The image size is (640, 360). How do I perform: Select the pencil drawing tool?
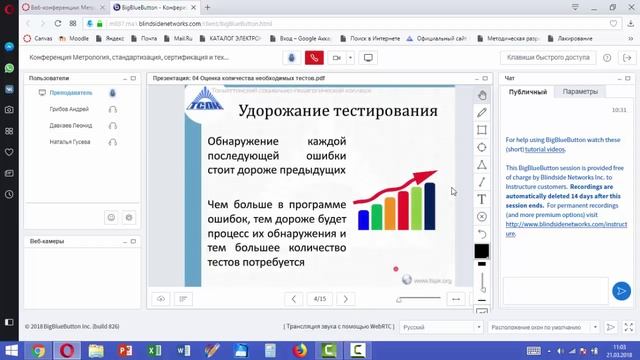point(482,113)
